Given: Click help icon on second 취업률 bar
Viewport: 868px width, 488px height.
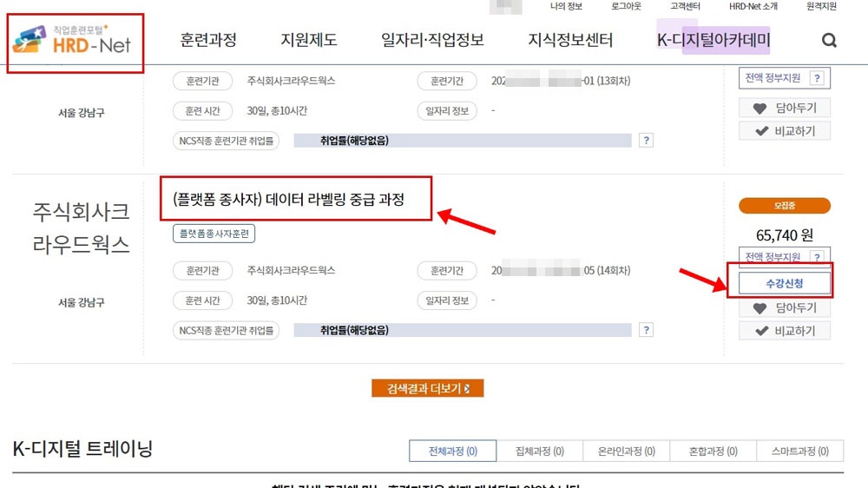Looking at the screenshot, I should pyautogui.click(x=646, y=330).
